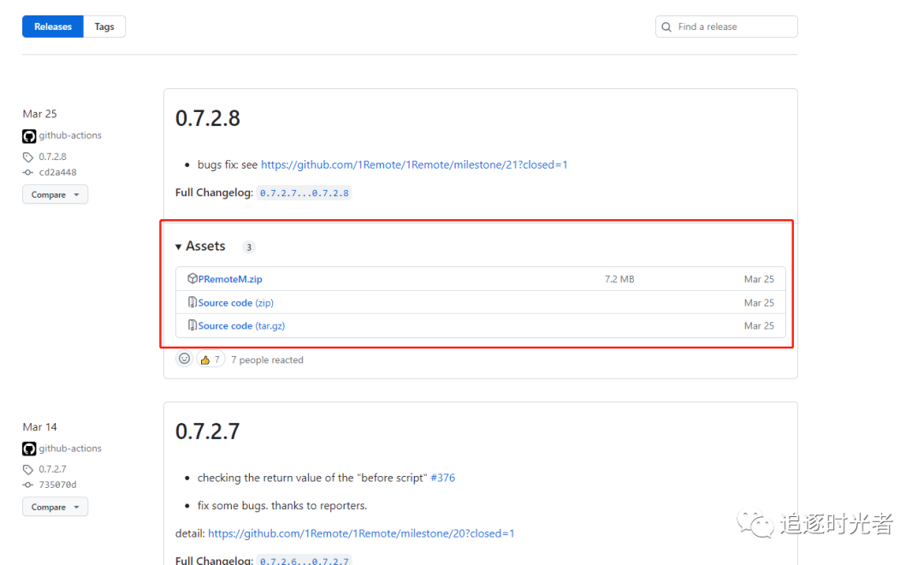The width and height of the screenshot is (924, 565).
Task: Click the commit icon next to cd2a448
Action: pos(27,172)
